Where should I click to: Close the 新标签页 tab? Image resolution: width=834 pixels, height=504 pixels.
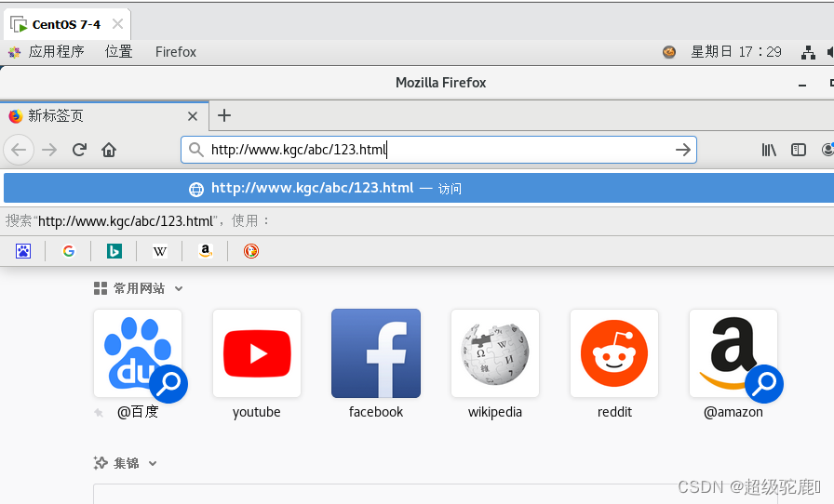(x=193, y=116)
